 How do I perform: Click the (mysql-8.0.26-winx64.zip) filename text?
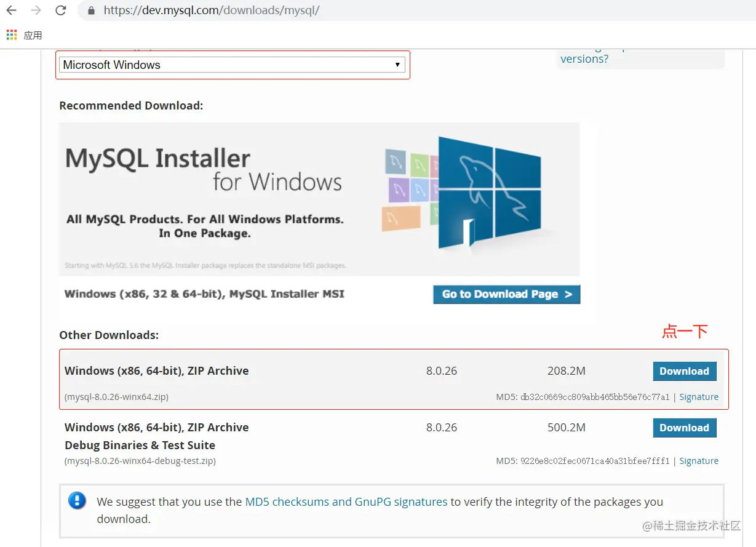tap(116, 397)
